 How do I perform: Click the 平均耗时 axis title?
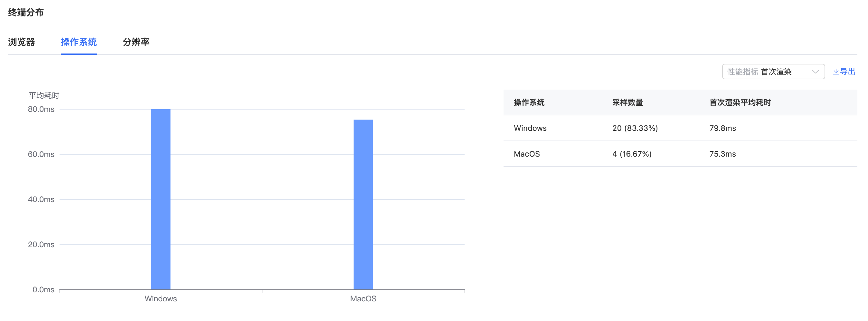point(44,95)
